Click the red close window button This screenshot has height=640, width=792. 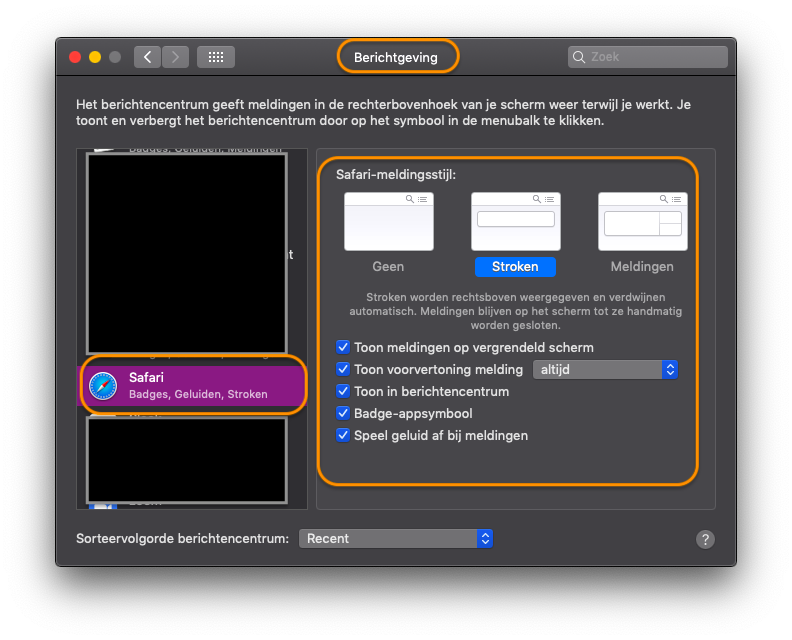click(75, 57)
